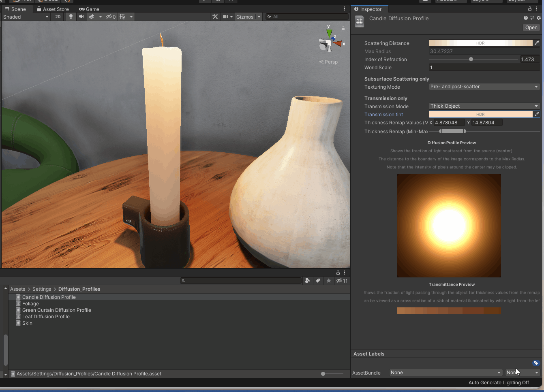544x392 pixels.
Task: Click the Index of Refraction slider handle
Action: [471, 59]
